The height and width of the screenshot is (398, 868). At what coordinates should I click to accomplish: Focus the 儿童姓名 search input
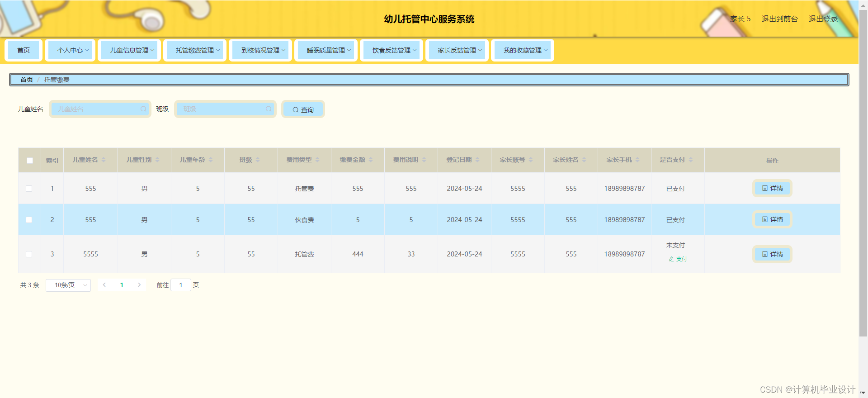[100, 109]
